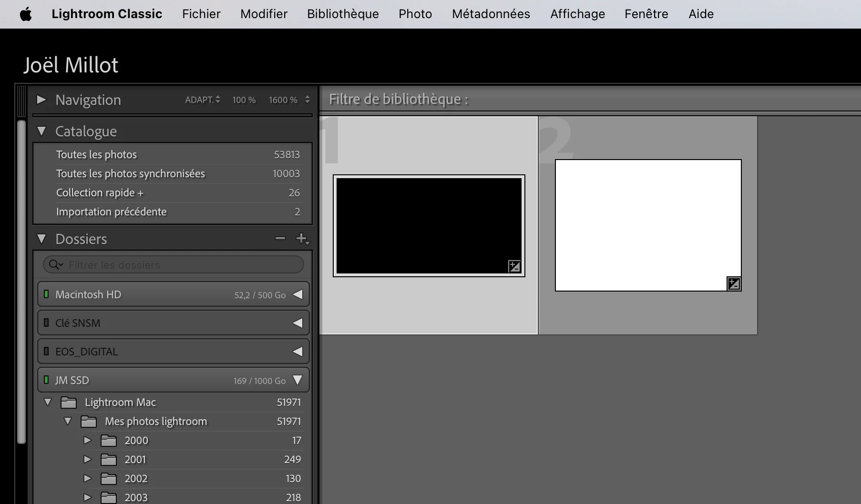Expand the 2003 folder
This screenshot has height=504, width=861.
pos(88,497)
